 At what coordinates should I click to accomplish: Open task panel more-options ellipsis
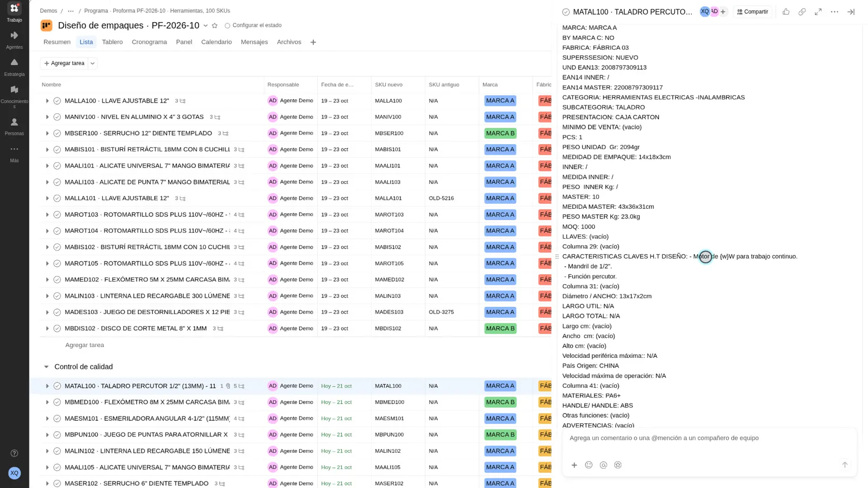tap(834, 12)
